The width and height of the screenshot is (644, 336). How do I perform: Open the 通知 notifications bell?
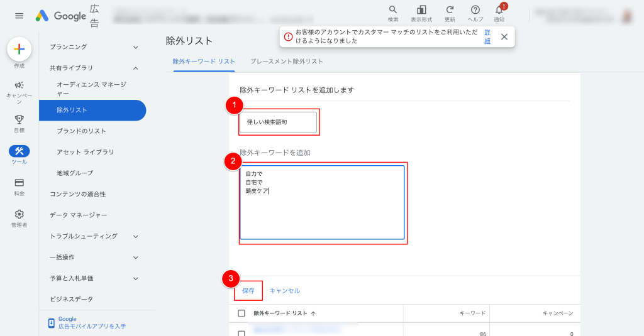499,10
